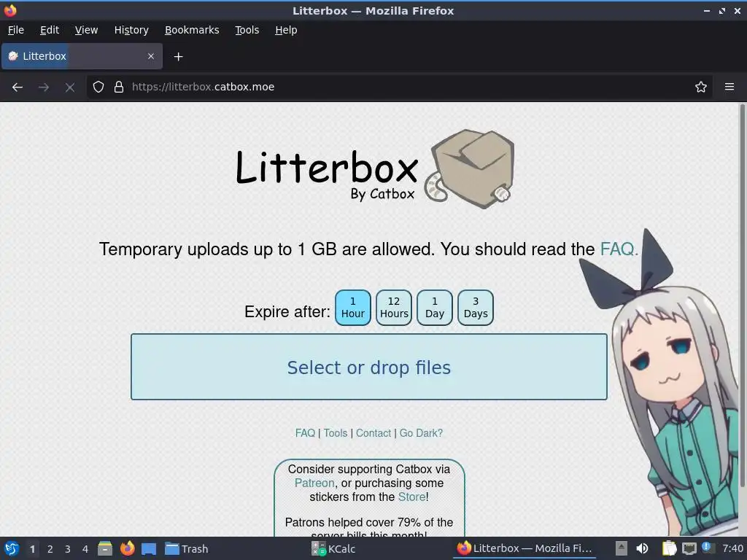Launch the file manager taskbar icon
The image size is (747, 560).
[x=105, y=548]
